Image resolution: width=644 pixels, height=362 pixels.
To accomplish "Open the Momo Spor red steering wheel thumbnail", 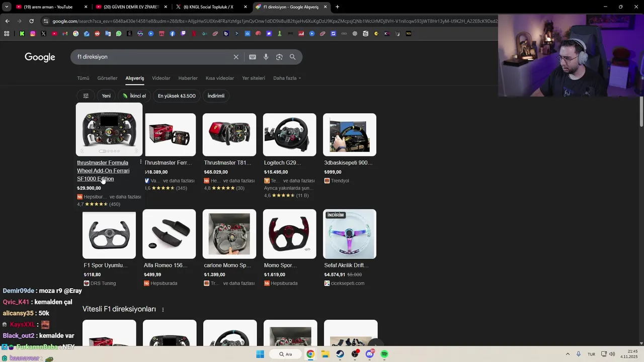I will [x=289, y=234].
